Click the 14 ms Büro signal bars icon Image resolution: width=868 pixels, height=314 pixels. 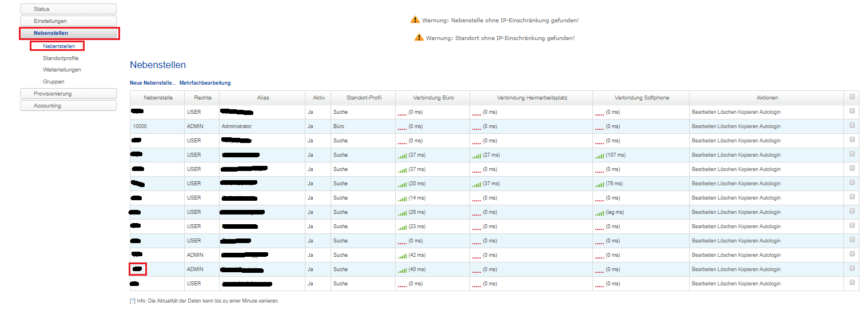403,198
